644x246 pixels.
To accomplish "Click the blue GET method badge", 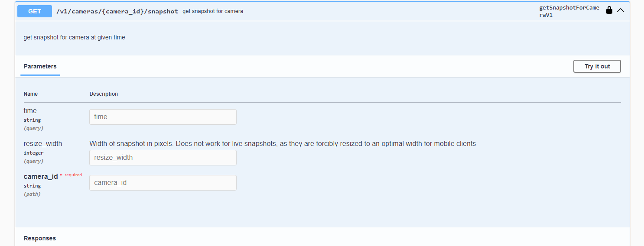I will point(35,11).
